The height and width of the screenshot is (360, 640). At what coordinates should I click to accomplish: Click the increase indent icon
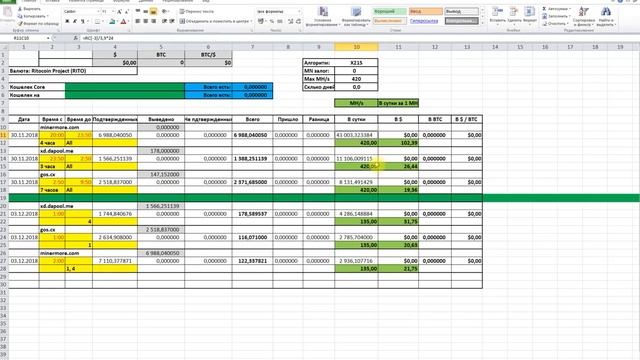click(x=172, y=21)
